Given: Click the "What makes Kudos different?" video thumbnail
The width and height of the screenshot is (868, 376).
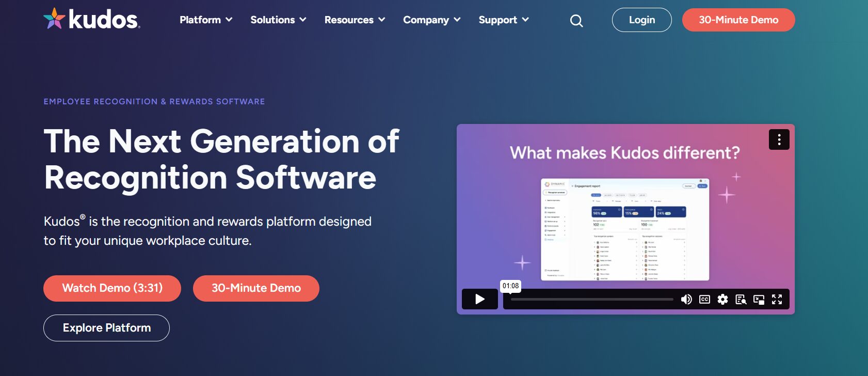Looking at the screenshot, I should coord(625,219).
